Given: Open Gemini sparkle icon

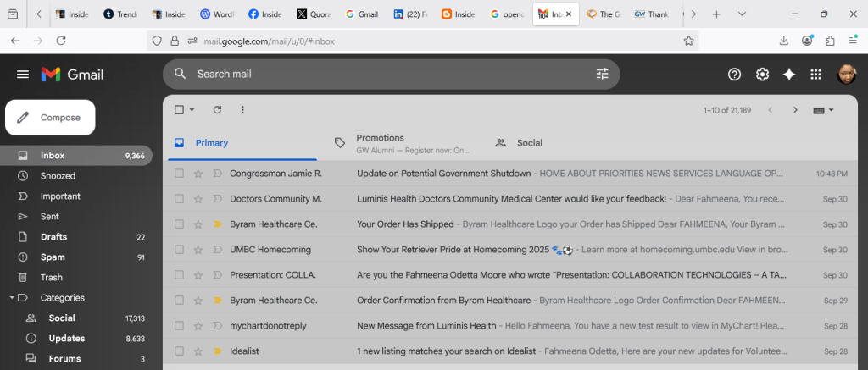Looking at the screenshot, I should [x=789, y=75].
